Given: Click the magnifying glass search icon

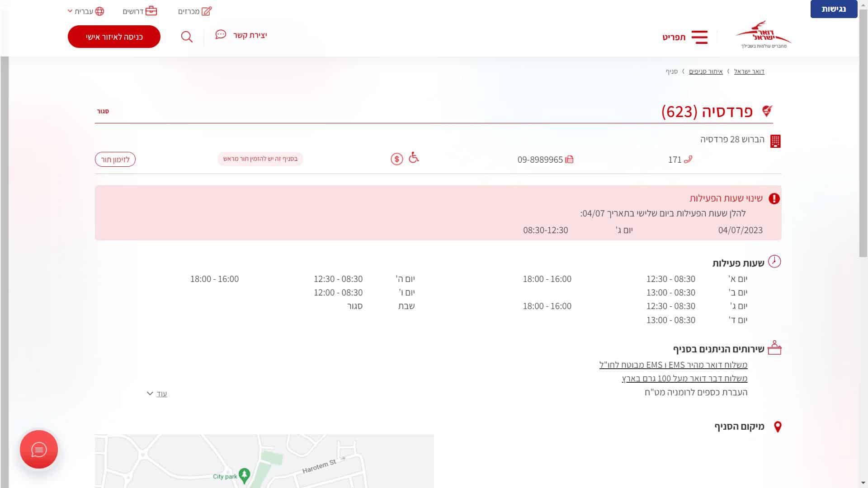Looking at the screenshot, I should [x=187, y=37].
